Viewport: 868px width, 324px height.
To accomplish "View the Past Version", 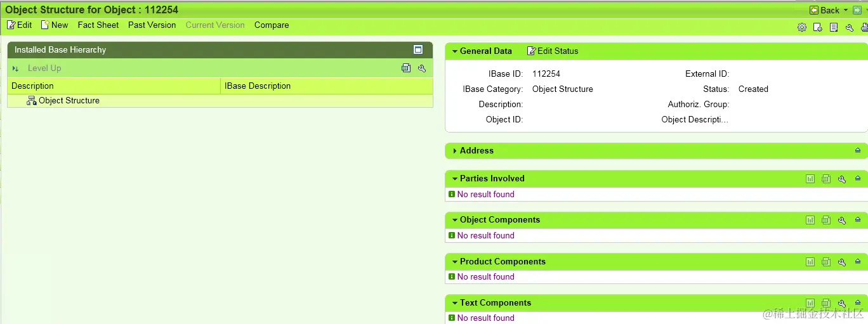I will pyautogui.click(x=152, y=25).
